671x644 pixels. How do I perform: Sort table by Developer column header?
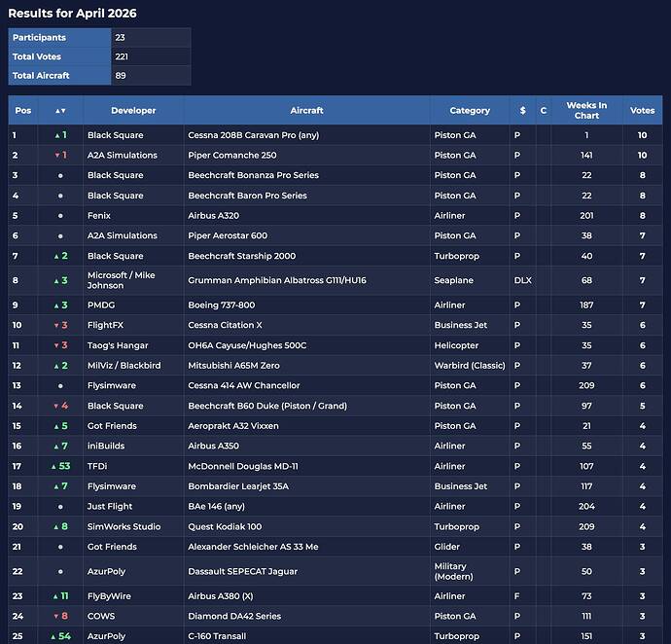[133, 111]
